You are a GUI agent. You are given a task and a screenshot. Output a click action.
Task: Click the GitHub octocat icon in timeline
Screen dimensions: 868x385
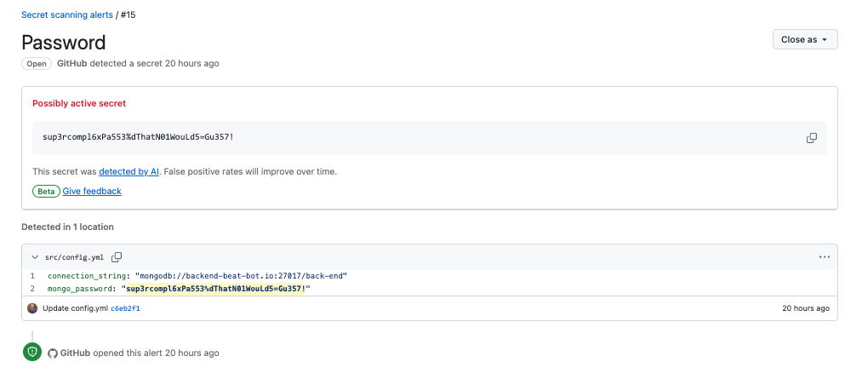[x=53, y=353]
